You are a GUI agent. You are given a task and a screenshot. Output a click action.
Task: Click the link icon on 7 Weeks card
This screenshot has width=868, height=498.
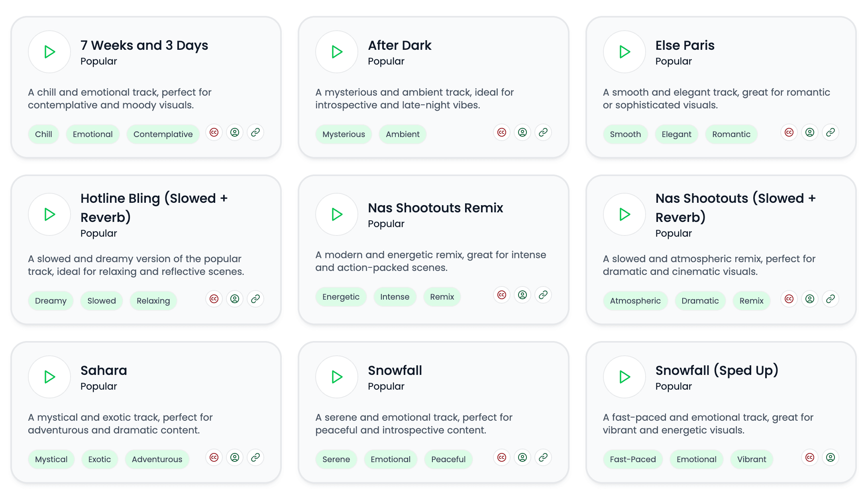click(255, 132)
